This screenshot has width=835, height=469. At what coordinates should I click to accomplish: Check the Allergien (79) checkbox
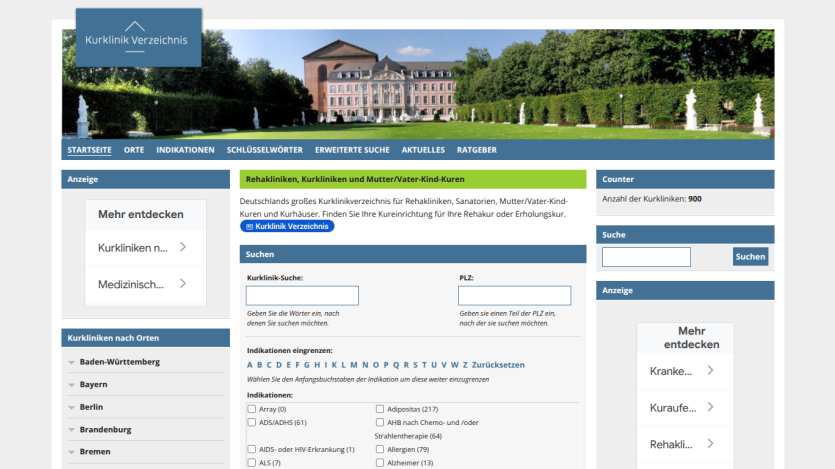380,449
